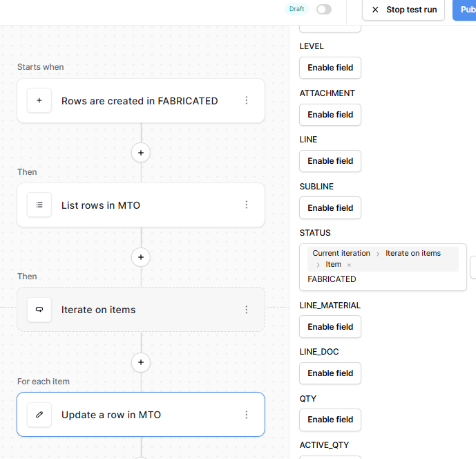Remove the Item token from STATUS field
The height and width of the screenshot is (459, 476).
(350, 265)
